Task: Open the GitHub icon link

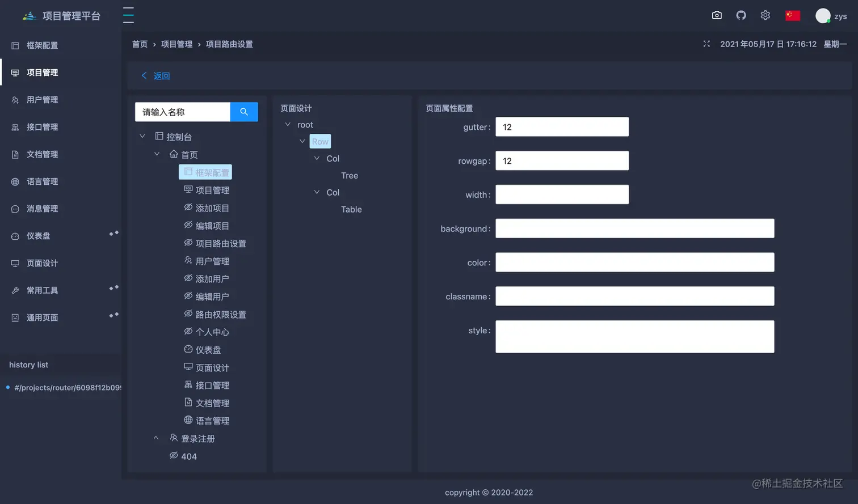Action: tap(741, 15)
